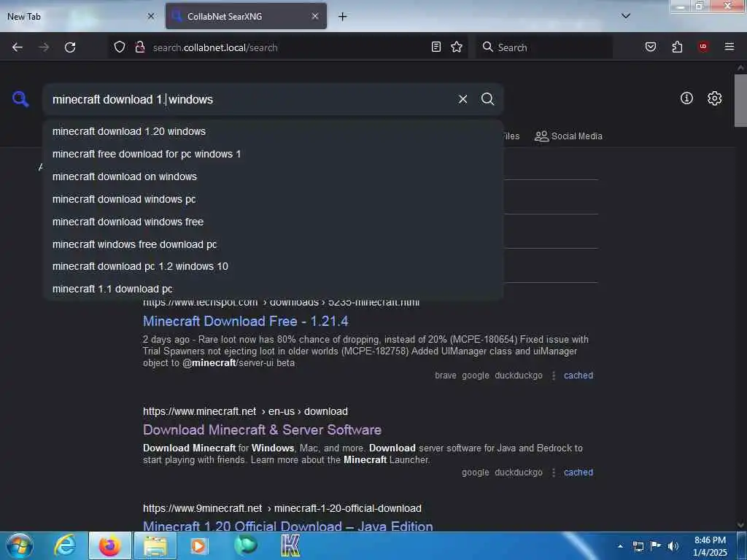Screen dimensions: 747x560
Task: Open cached link for the techspot result
Action: coord(578,376)
